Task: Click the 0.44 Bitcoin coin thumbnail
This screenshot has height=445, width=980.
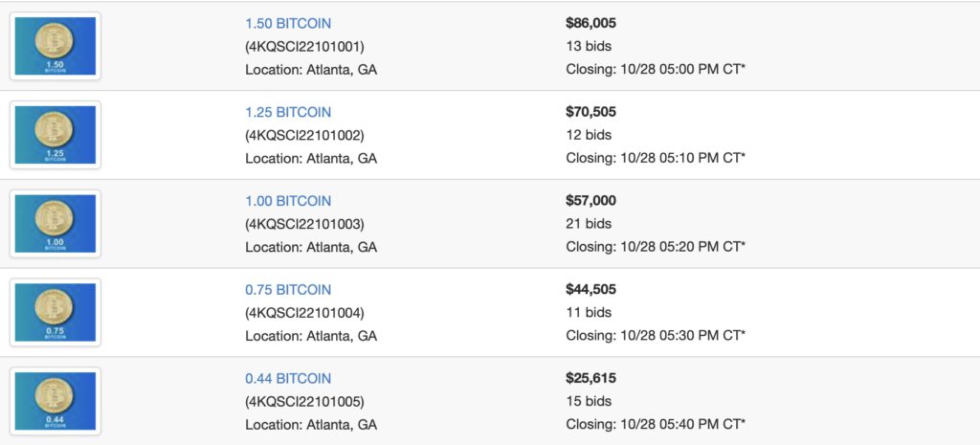Action: point(56,401)
